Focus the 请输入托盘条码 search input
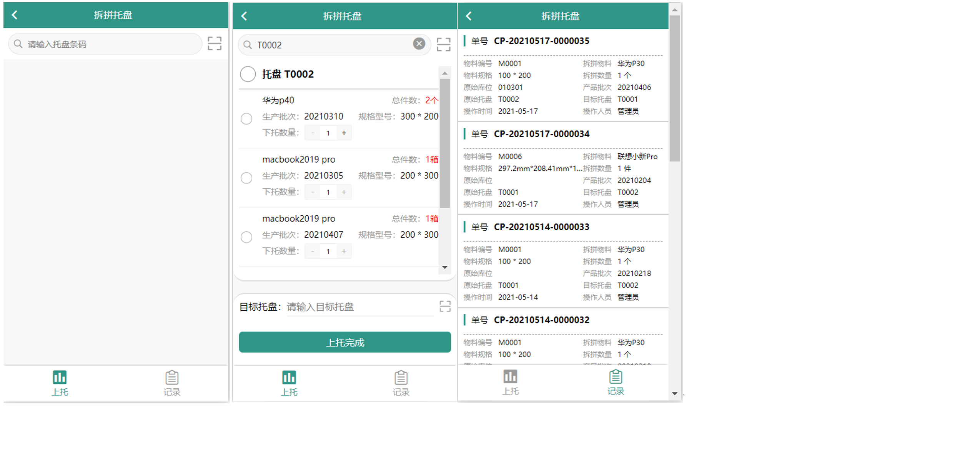This screenshot has height=471, width=980. [x=105, y=44]
